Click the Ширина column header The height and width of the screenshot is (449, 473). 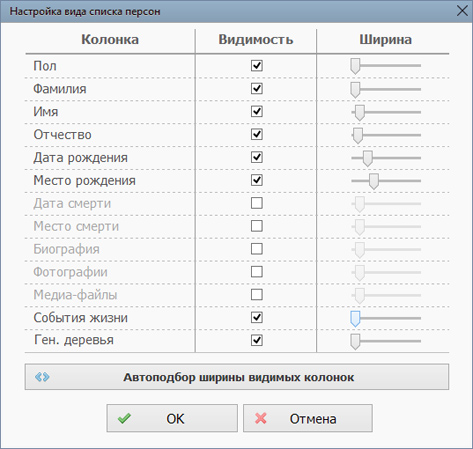385,40
